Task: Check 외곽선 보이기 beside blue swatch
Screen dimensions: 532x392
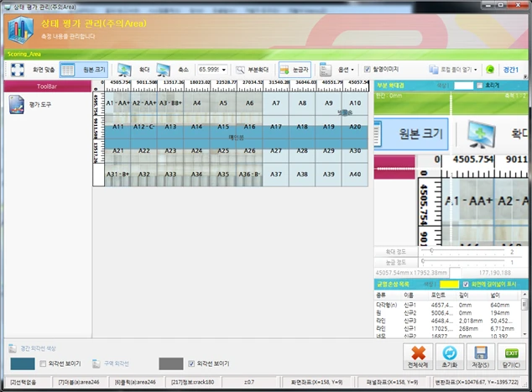Action: 43,363
